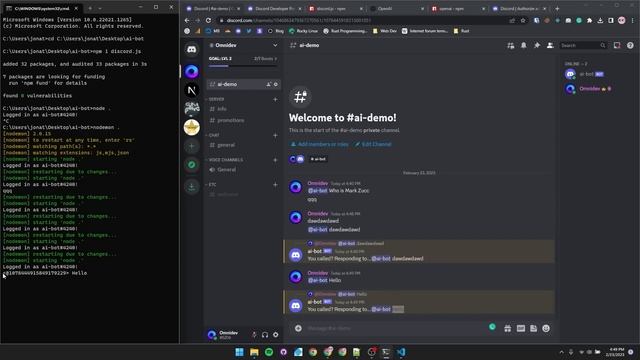Open notification settings bell icon
Image resolution: width=640 pixels, height=360 pixels.
click(x=524, y=46)
